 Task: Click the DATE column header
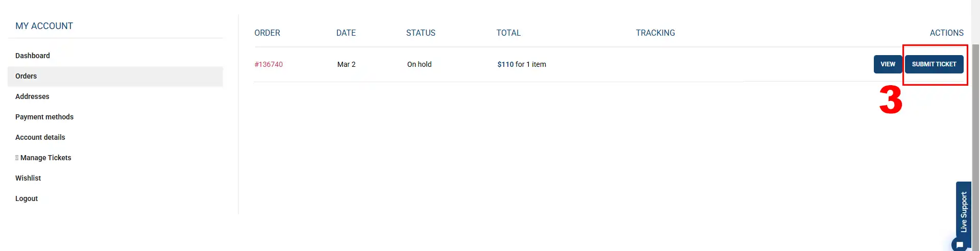(346, 33)
